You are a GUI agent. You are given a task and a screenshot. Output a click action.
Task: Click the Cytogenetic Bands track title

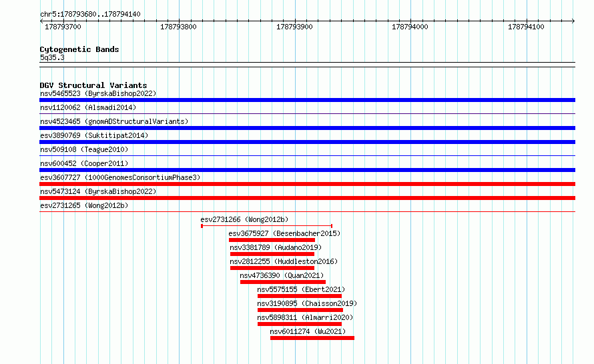(79, 49)
